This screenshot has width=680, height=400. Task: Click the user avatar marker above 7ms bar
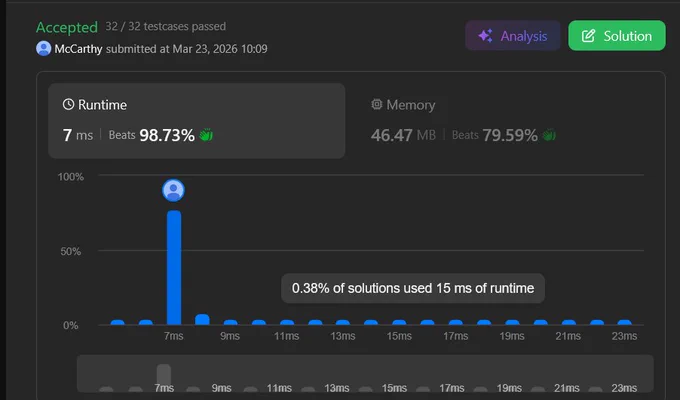pyautogui.click(x=173, y=190)
